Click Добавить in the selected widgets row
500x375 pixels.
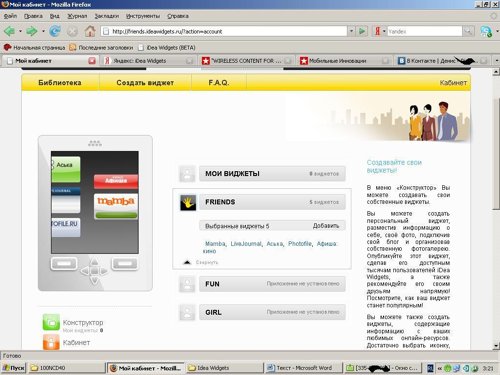[326, 226]
